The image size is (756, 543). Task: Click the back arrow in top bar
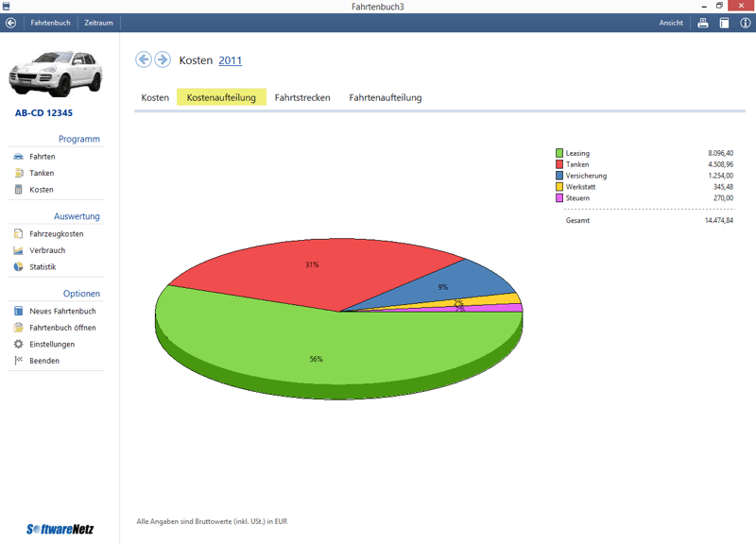[11, 23]
